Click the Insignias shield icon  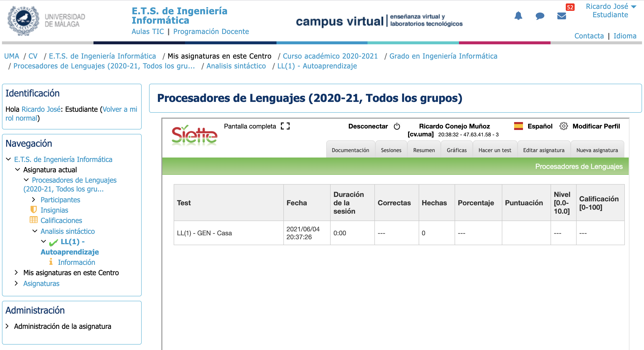click(33, 210)
